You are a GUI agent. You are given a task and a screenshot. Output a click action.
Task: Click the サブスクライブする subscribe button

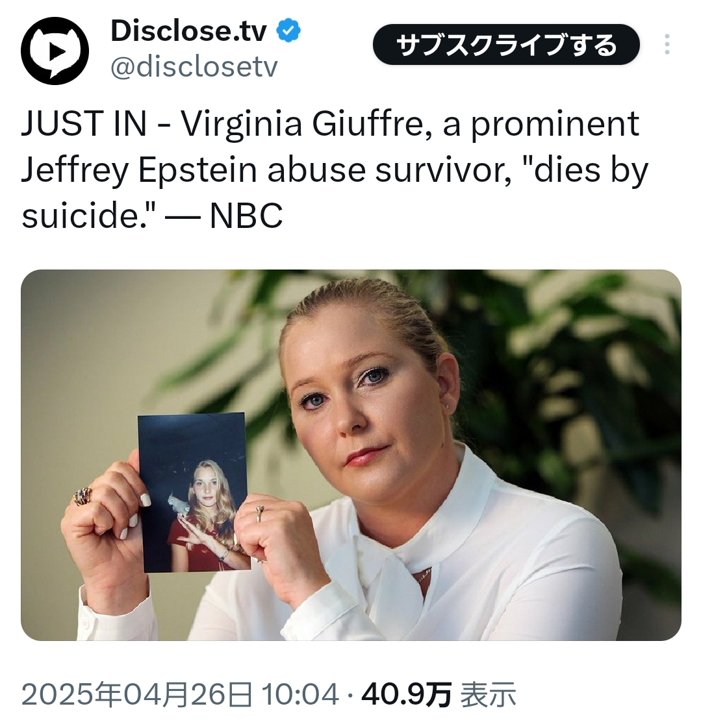[506, 45]
